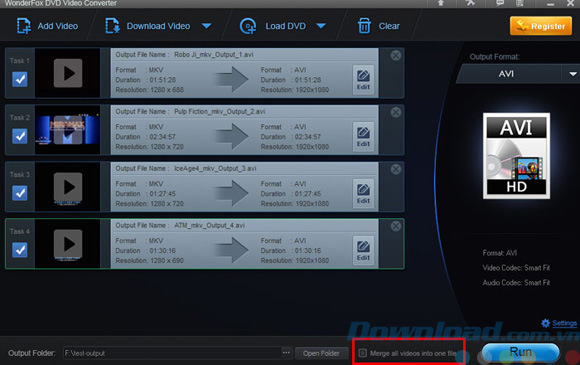The height and width of the screenshot is (365, 580).
Task: Expand the Load DVD dropdown arrow
Action: click(321, 26)
